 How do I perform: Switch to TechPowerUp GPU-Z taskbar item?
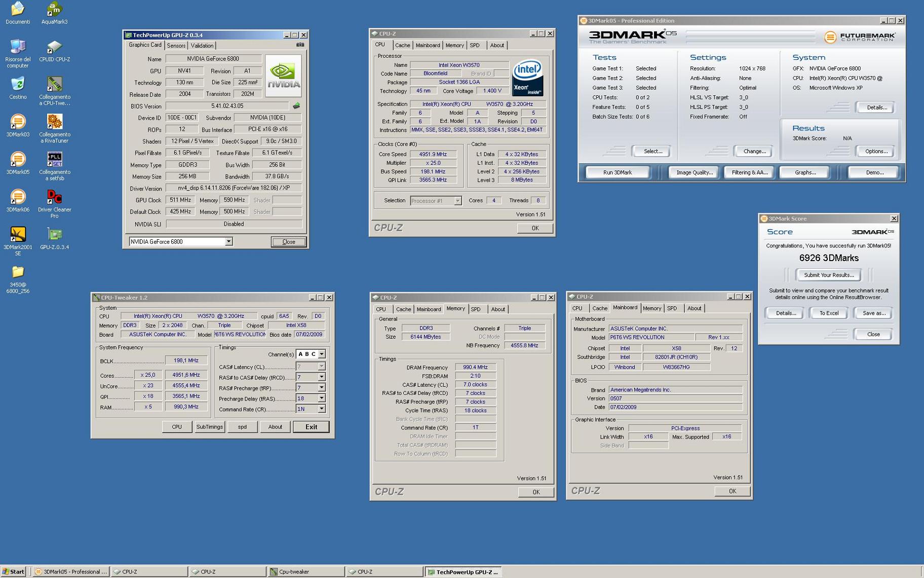[463, 571]
